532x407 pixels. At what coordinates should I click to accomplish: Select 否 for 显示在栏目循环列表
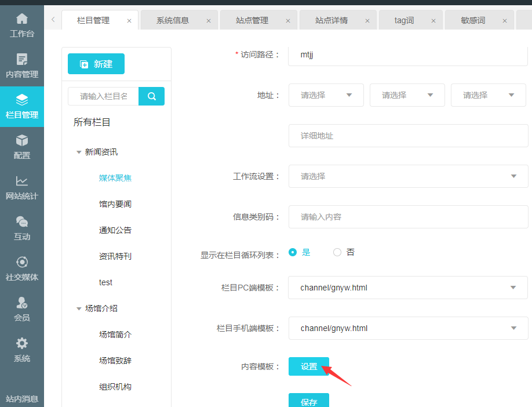click(x=337, y=252)
